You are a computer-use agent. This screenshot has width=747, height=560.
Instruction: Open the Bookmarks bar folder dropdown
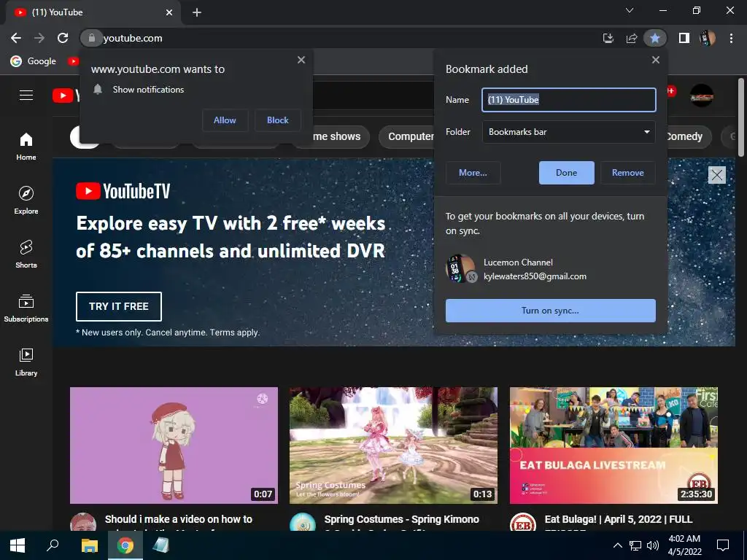[x=569, y=132]
